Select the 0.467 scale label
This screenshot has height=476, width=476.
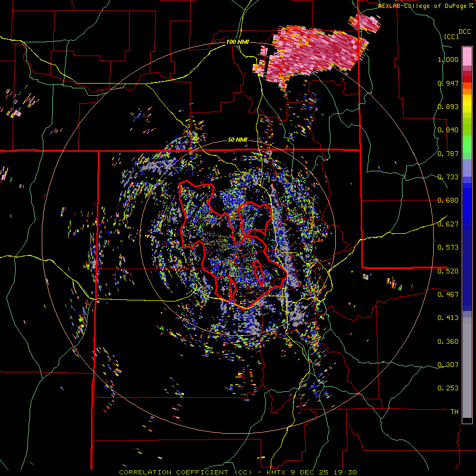[x=448, y=295]
